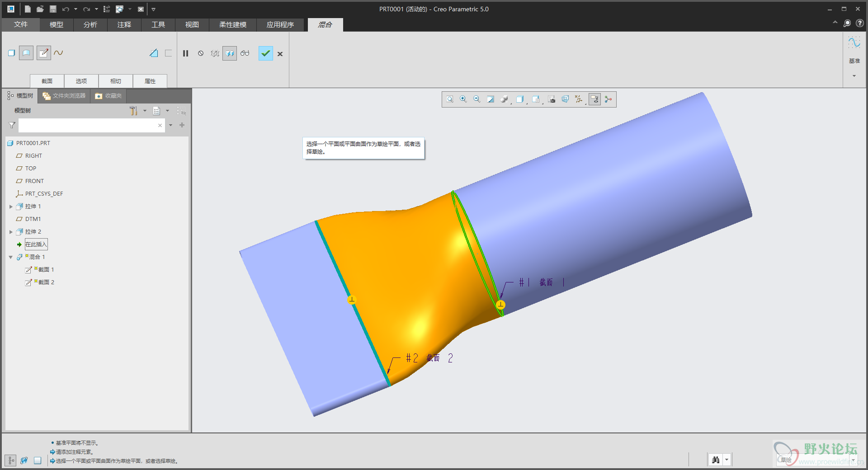Choose blend with selected sections curve icon

(x=58, y=53)
